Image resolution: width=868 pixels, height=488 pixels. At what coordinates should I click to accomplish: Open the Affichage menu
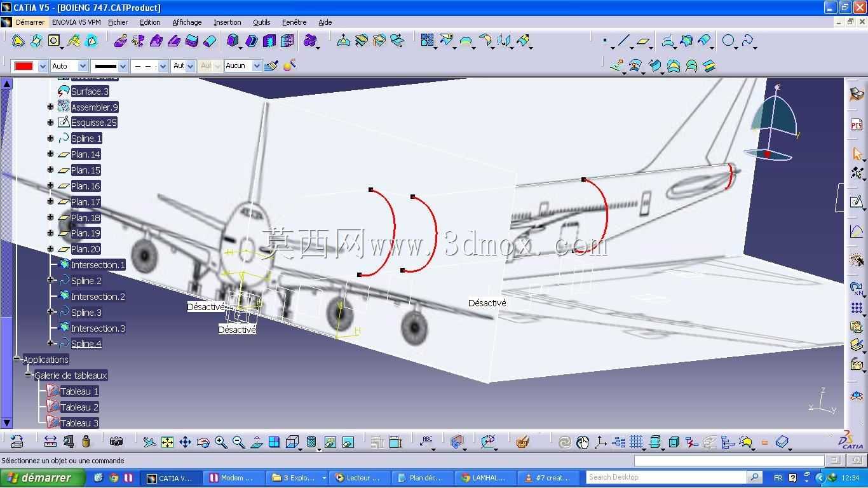[187, 22]
